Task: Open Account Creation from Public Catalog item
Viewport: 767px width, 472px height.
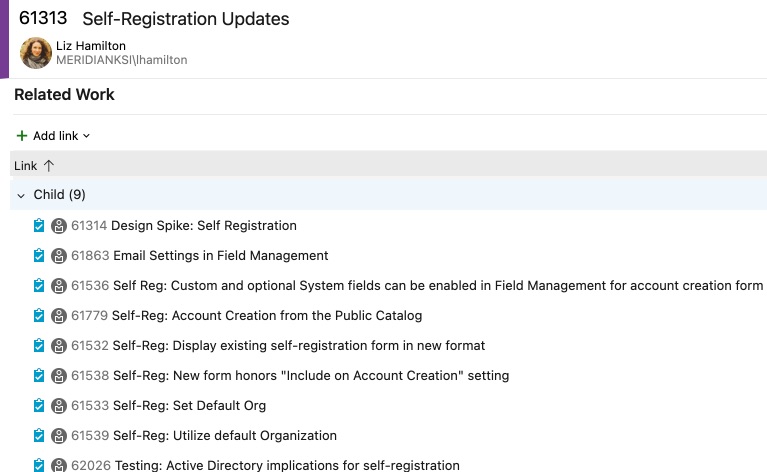Action: tap(267, 315)
